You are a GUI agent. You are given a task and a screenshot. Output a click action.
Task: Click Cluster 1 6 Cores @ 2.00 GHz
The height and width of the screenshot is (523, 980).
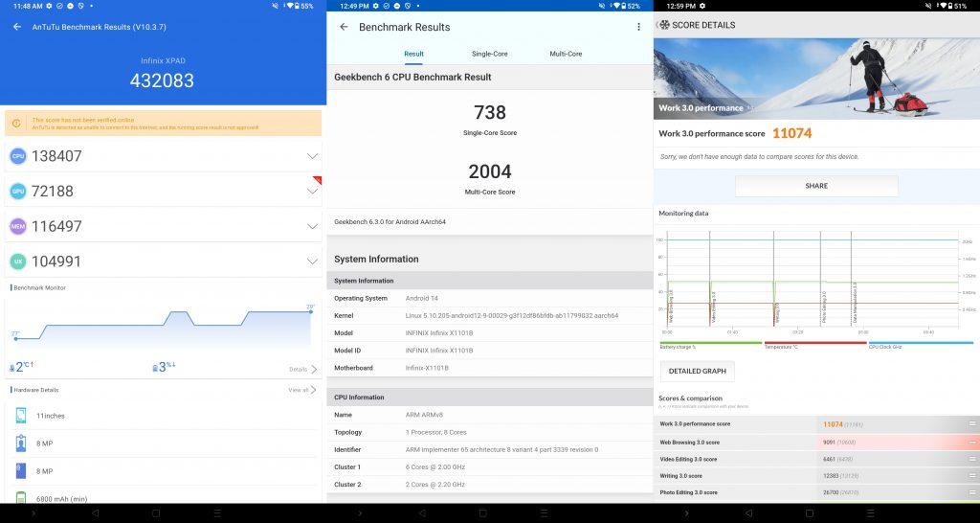click(490, 467)
